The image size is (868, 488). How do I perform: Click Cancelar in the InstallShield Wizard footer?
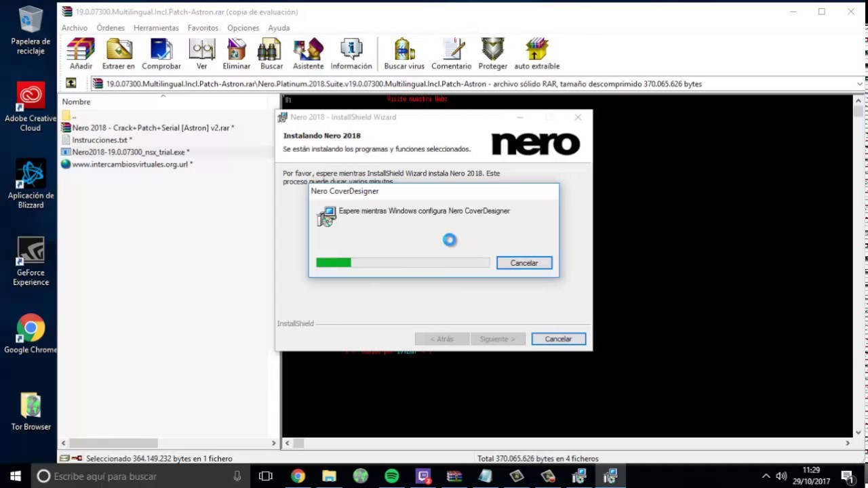click(558, 339)
